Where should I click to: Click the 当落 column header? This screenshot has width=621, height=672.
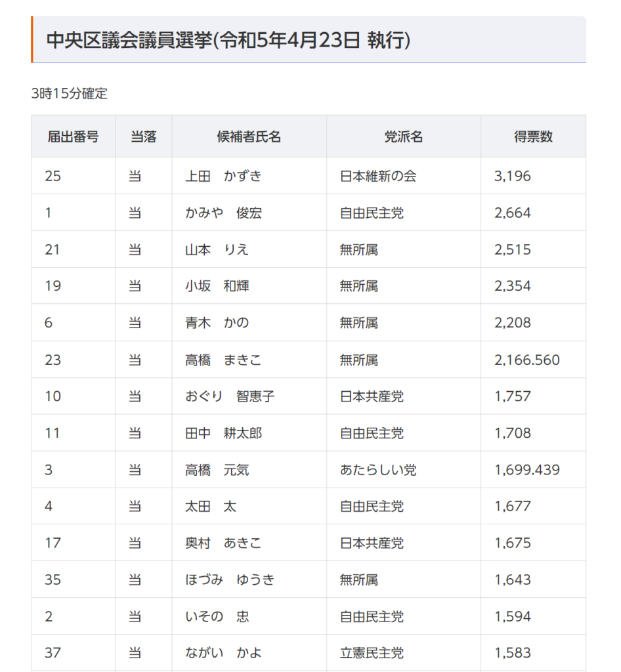pos(144,136)
